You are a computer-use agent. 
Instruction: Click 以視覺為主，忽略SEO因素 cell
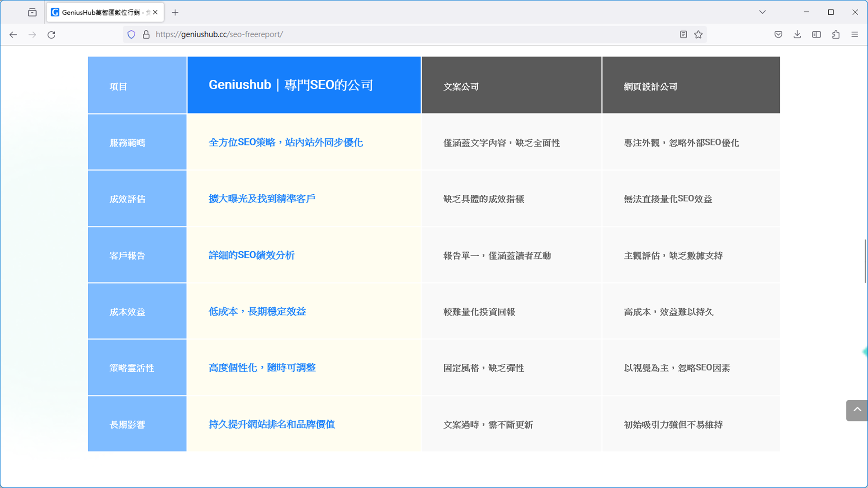691,368
